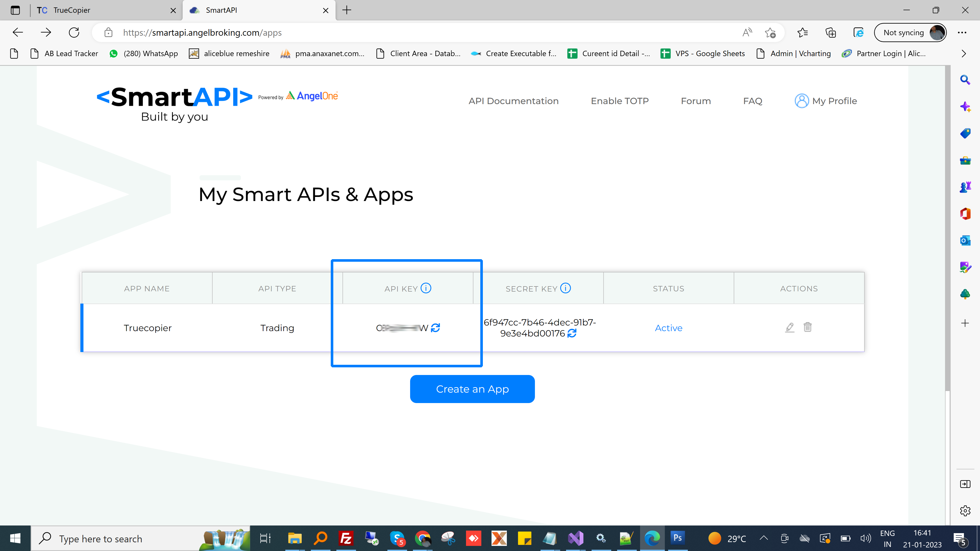Add this page to favorites
Image resolution: width=980 pixels, height=551 pixels.
(770, 33)
